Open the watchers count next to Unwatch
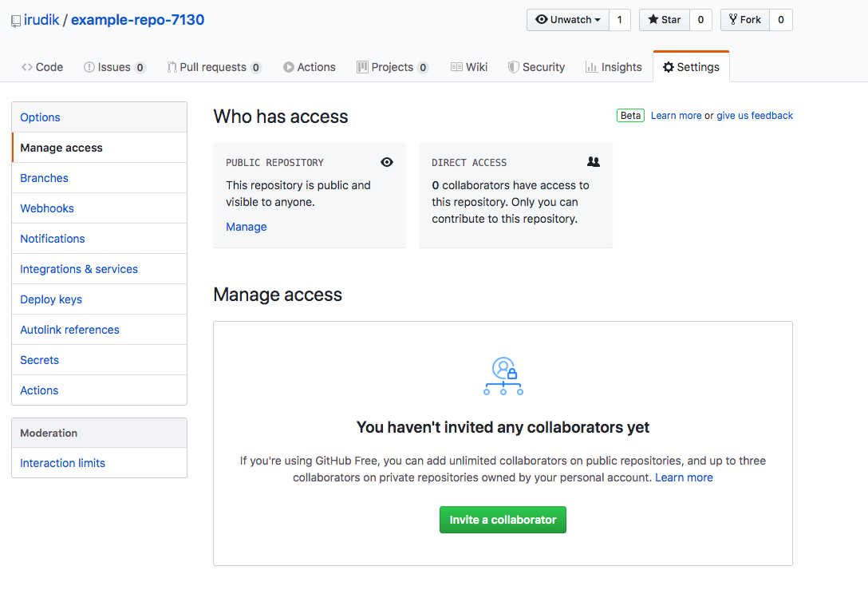The height and width of the screenshot is (594, 868). pyautogui.click(x=619, y=20)
